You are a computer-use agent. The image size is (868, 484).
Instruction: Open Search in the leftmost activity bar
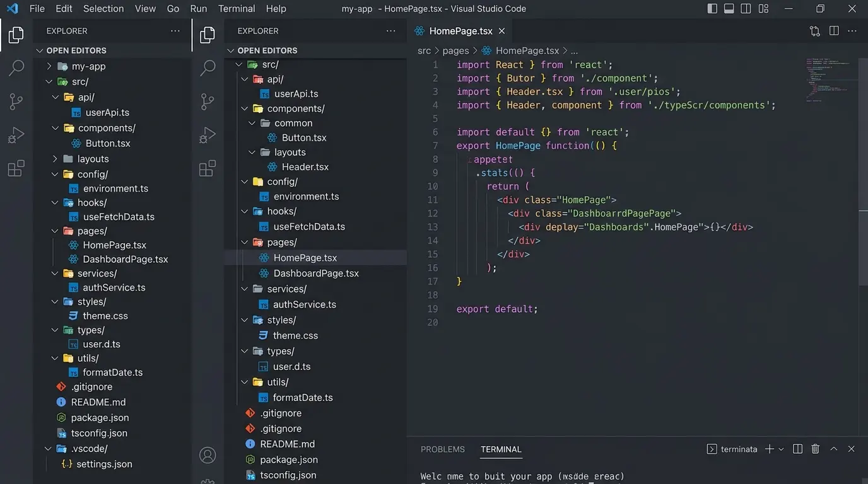point(16,68)
